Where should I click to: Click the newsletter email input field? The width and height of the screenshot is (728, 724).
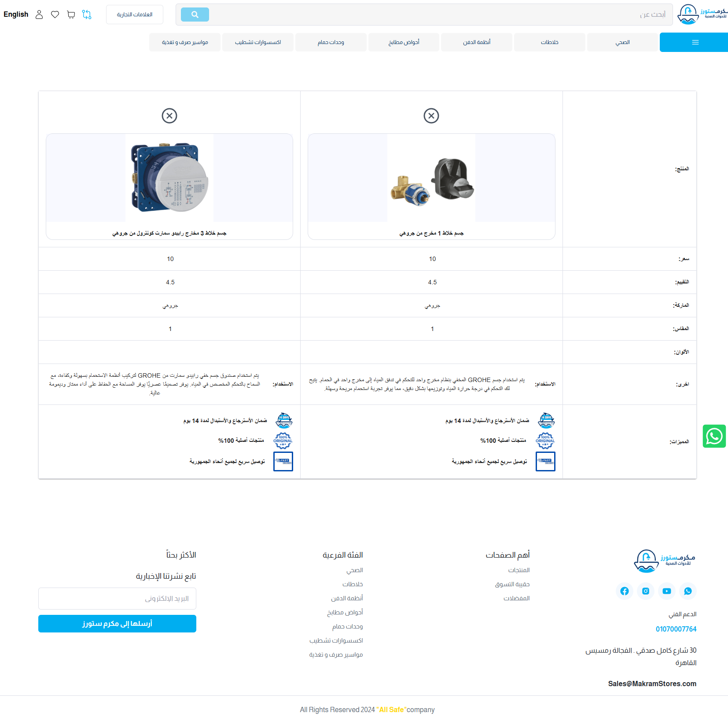117,599
